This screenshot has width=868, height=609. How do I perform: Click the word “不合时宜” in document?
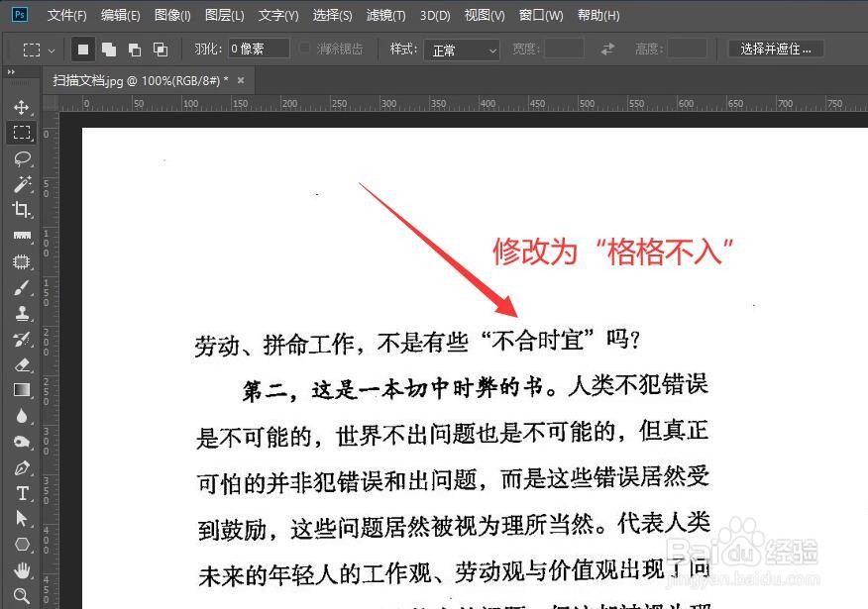tap(537, 341)
